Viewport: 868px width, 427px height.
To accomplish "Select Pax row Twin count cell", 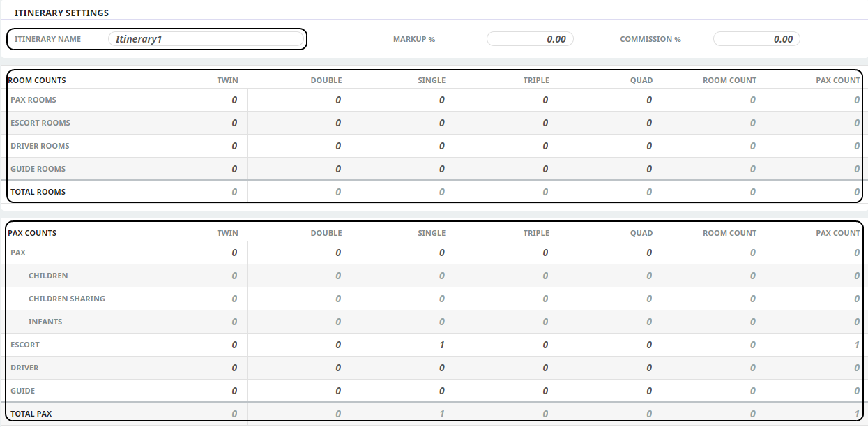I will [195, 253].
